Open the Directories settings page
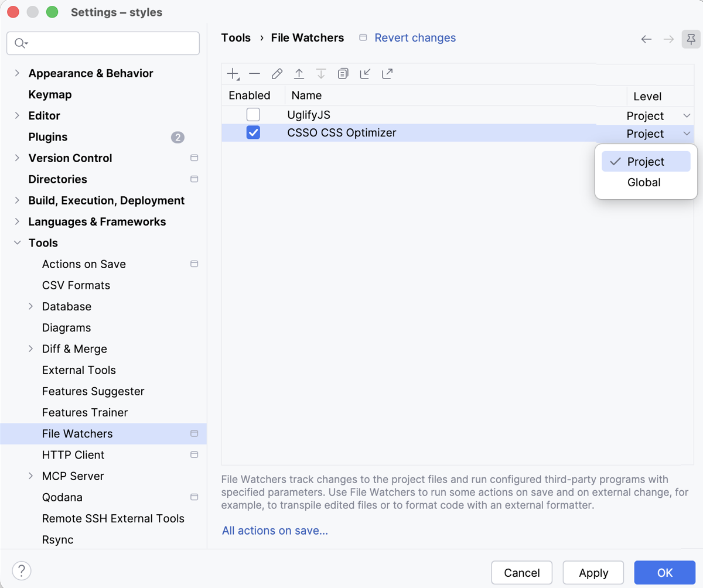 point(57,179)
